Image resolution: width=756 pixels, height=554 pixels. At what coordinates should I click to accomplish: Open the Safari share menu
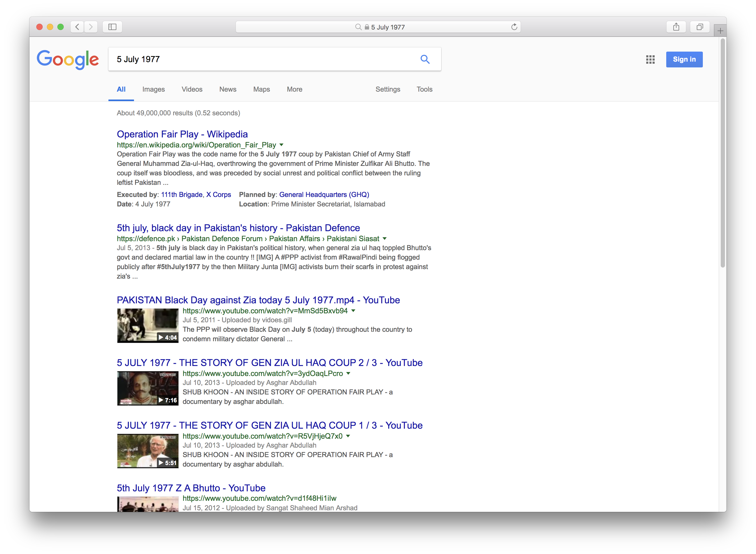676,27
